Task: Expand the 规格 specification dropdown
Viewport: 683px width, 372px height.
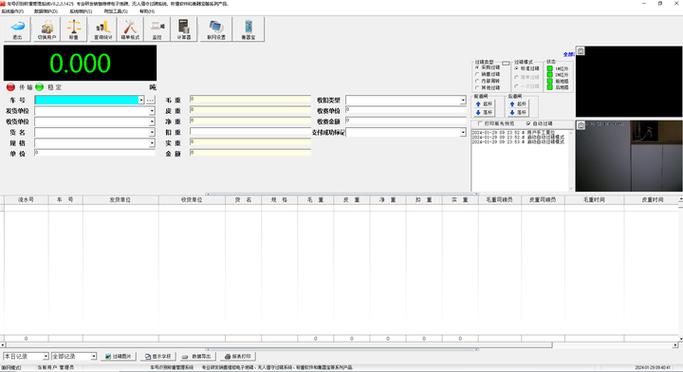Action: [152, 143]
